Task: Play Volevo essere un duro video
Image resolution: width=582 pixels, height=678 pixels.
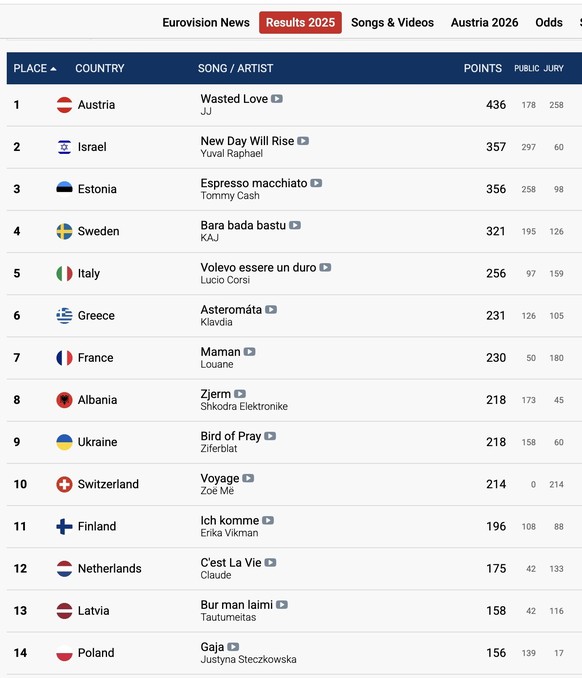Action: point(325,268)
